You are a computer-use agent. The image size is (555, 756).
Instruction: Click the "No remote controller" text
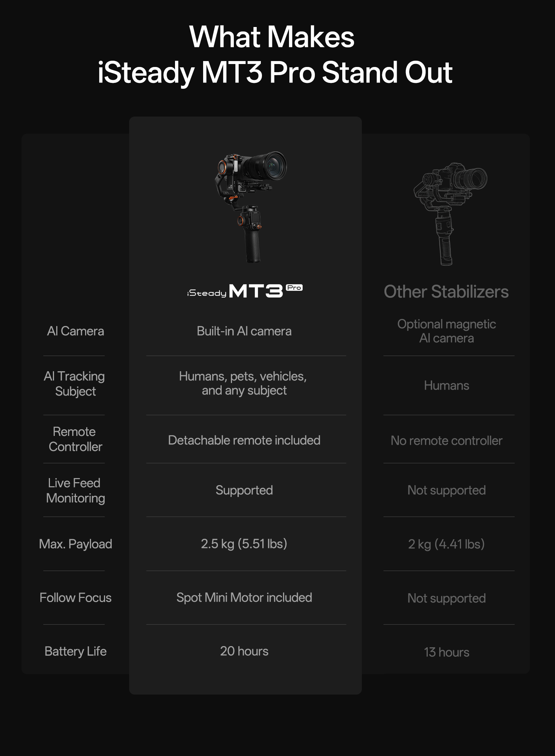447,441
